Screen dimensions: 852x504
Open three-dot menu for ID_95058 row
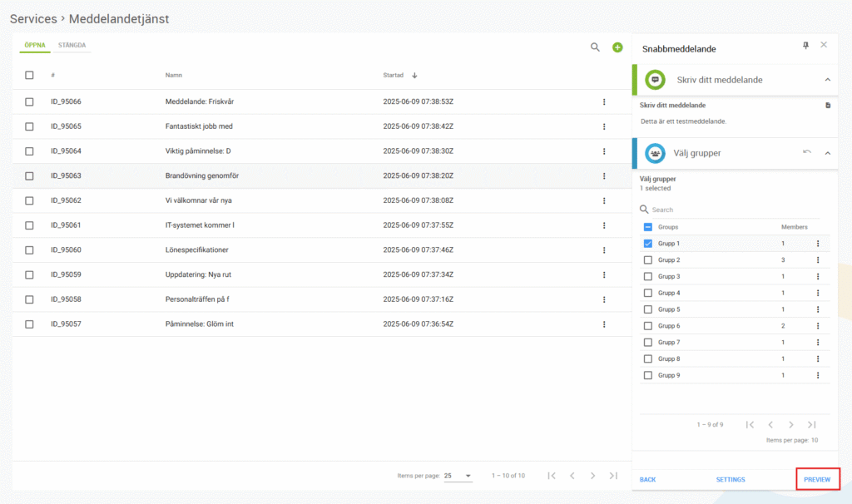coord(604,299)
